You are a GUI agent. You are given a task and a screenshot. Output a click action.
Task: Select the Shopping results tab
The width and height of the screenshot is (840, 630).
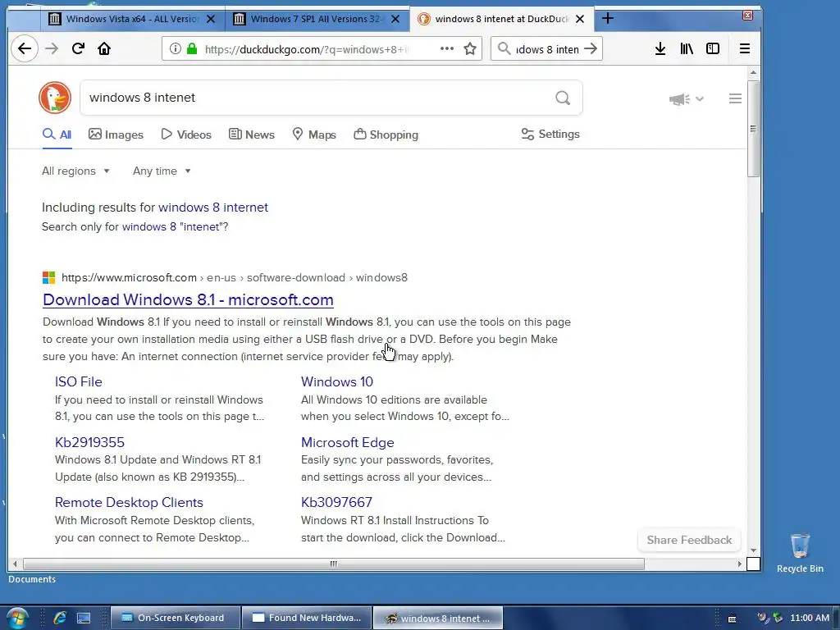[386, 135]
